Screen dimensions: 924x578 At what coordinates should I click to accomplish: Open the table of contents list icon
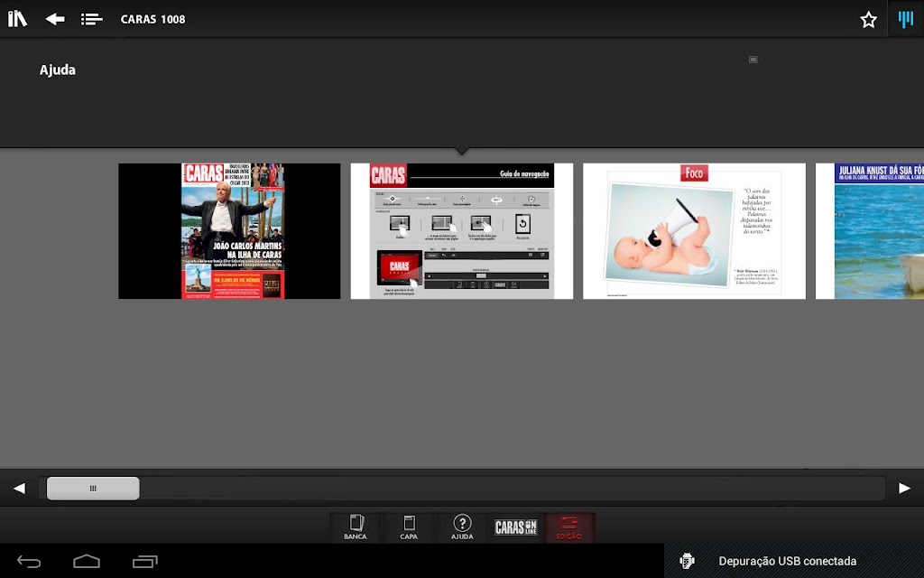(x=91, y=20)
